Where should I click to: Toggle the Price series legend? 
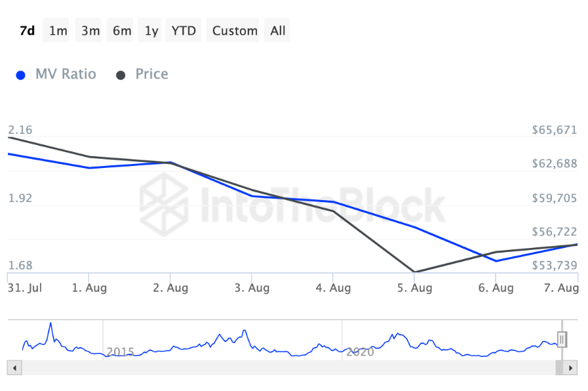151,74
